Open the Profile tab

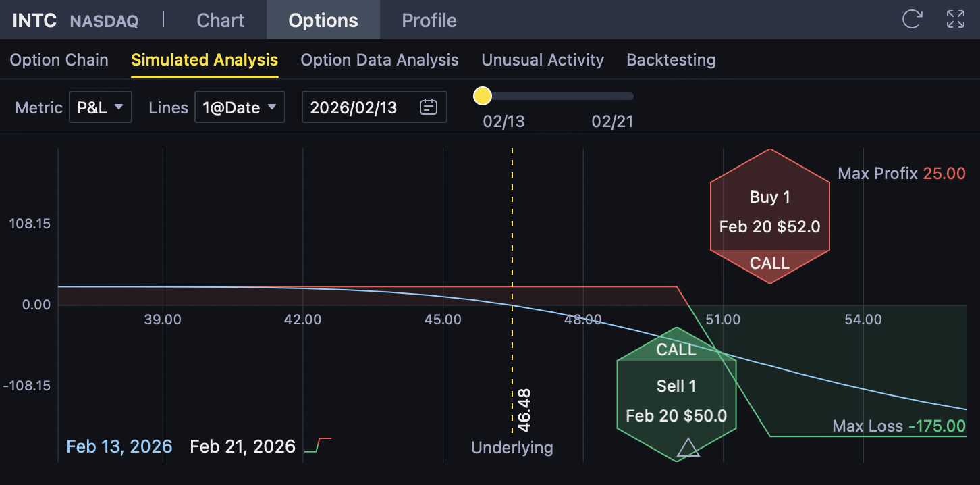tap(429, 20)
